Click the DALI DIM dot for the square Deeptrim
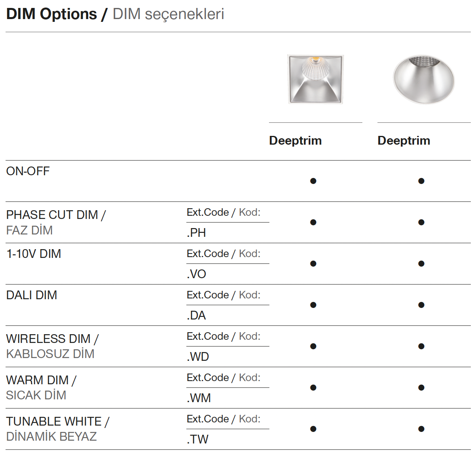476x453 pixels. pos(313,305)
